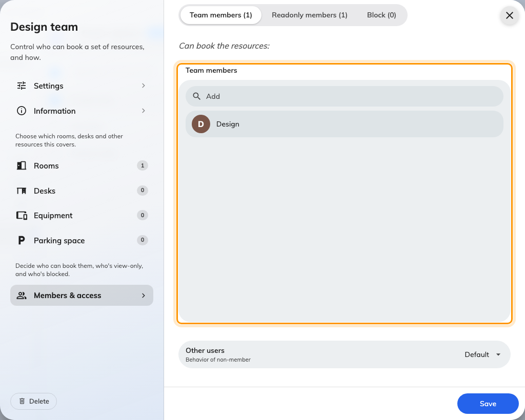The width and height of the screenshot is (525, 420).
Task: Switch to the Block (0) tab
Action: click(381, 15)
